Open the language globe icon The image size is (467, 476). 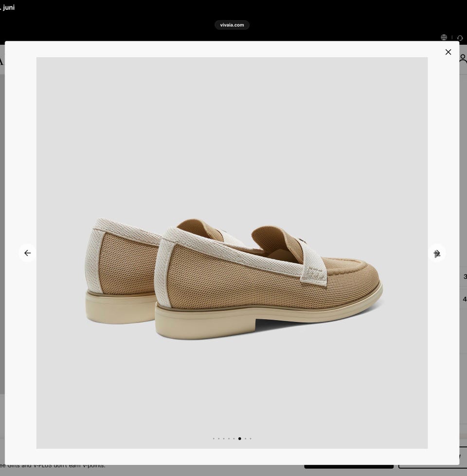(444, 37)
